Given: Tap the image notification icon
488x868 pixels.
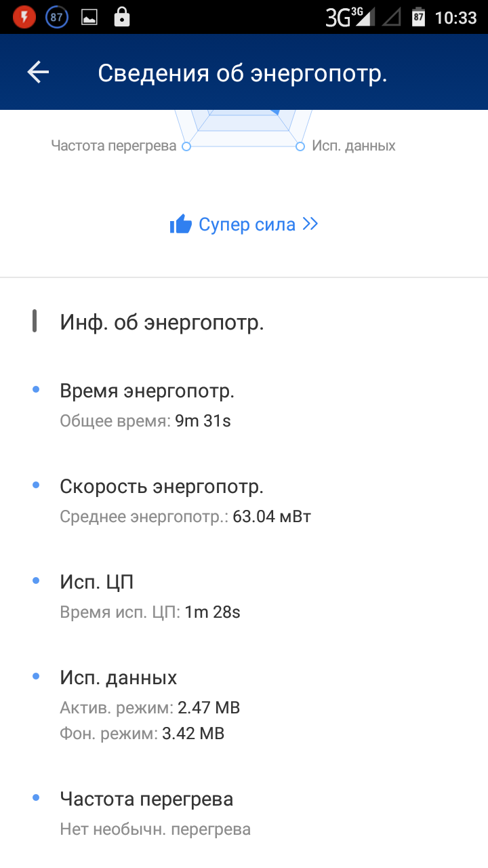Looking at the screenshot, I should pos(89,18).
